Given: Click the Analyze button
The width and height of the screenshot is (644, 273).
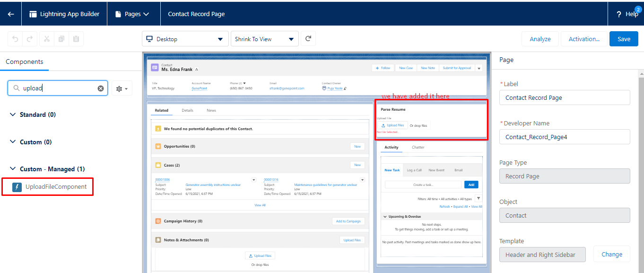Looking at the screenshot, I should 540,39.
